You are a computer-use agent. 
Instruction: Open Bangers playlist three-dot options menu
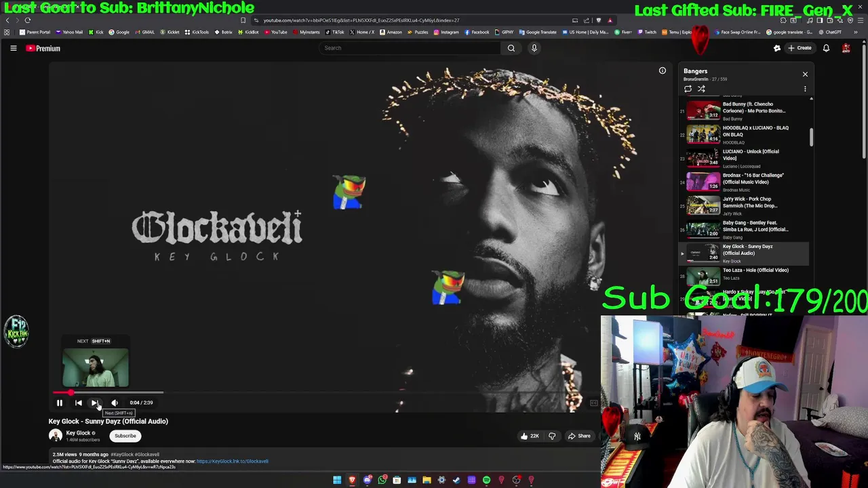pos(805,89)
